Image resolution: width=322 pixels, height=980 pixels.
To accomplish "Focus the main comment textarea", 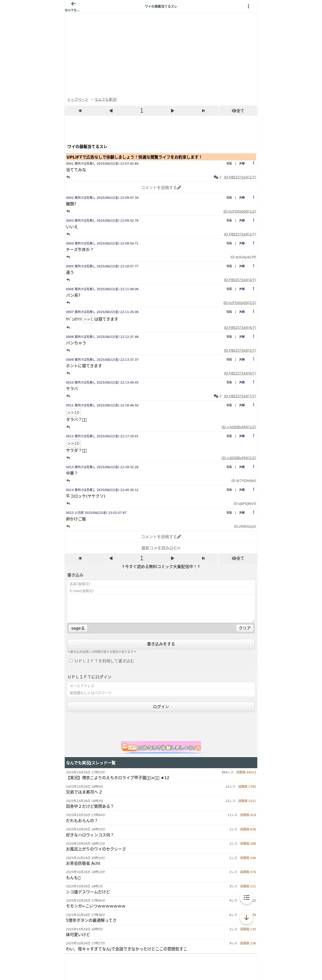I will pos(161,608).
